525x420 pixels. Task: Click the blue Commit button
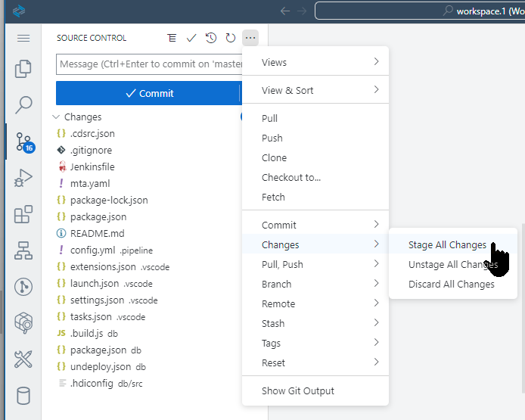pos(149,93)
